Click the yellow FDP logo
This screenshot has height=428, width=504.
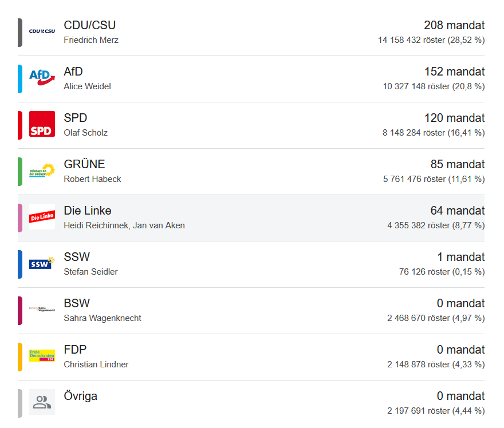42,356
